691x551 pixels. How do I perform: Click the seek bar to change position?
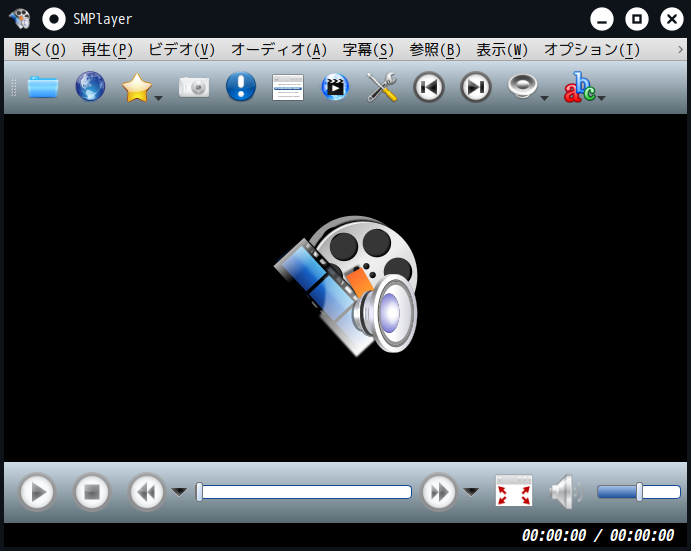(x=304, y=492)
